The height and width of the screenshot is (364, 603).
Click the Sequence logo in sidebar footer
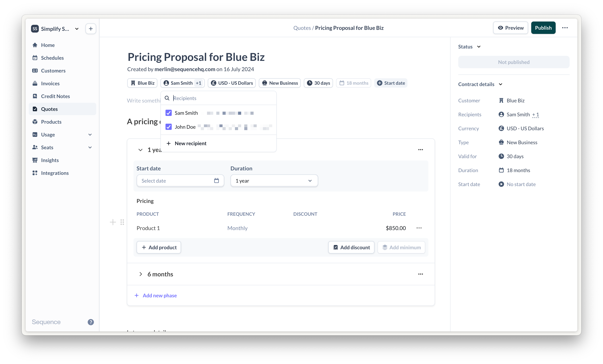[x=46, y=322]
